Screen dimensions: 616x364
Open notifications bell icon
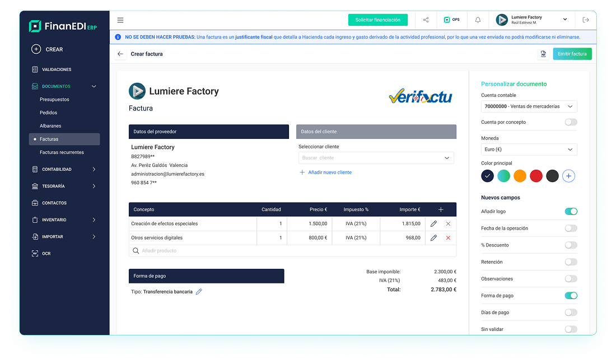478,20
